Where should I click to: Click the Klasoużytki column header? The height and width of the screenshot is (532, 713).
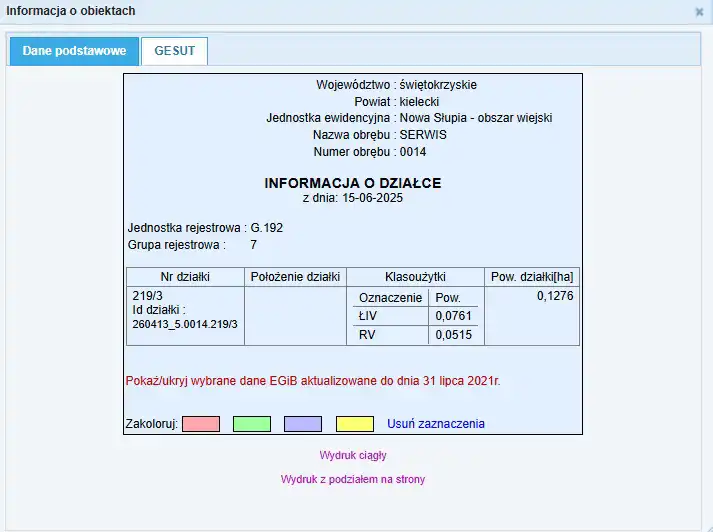[x=415, y=277]
